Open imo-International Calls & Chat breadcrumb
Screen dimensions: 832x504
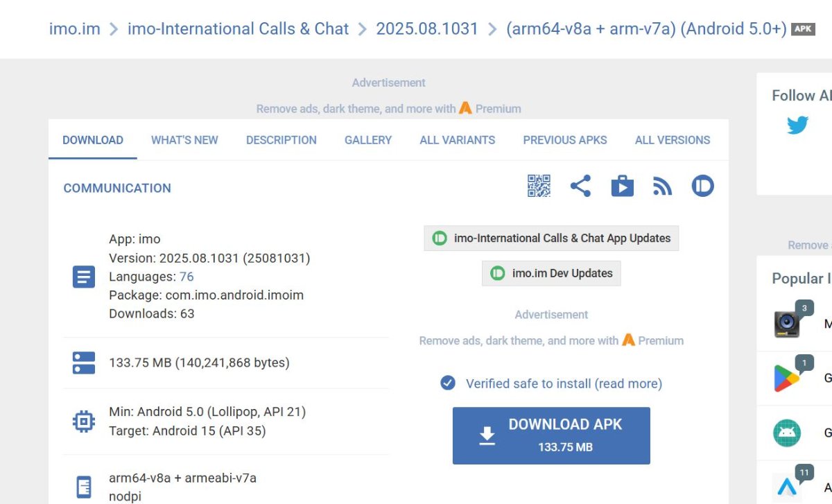click(x=238, y=29)
